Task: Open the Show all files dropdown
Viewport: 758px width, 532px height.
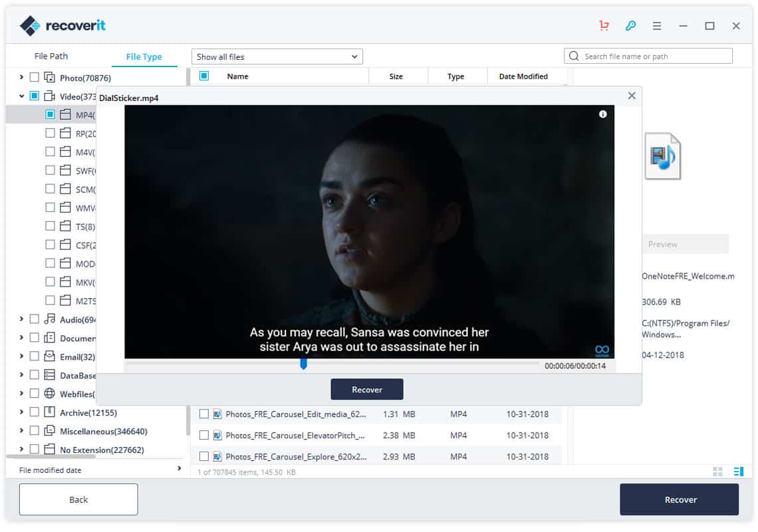Action: [277, 57]
